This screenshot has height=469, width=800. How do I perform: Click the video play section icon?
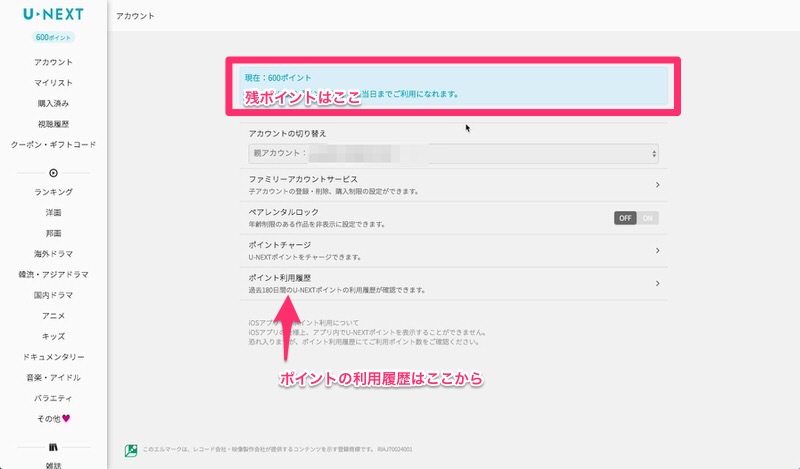[53, 172]
